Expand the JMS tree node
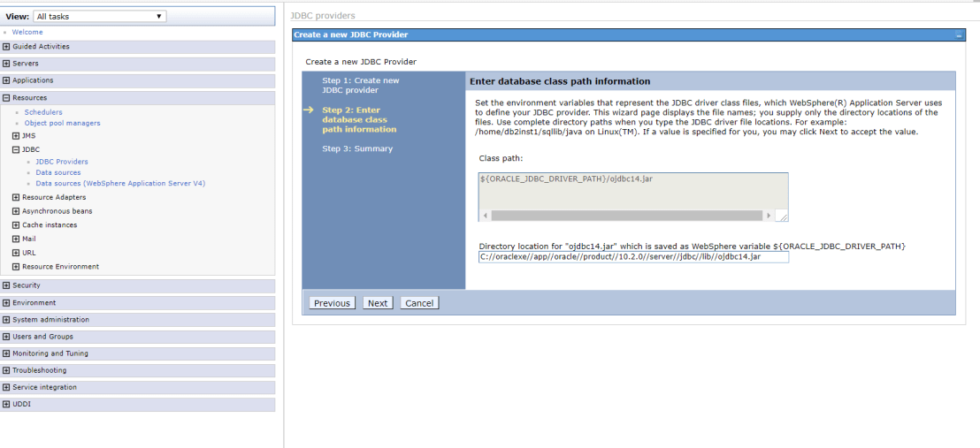980x448 pixels. click(x=16, y=136)
